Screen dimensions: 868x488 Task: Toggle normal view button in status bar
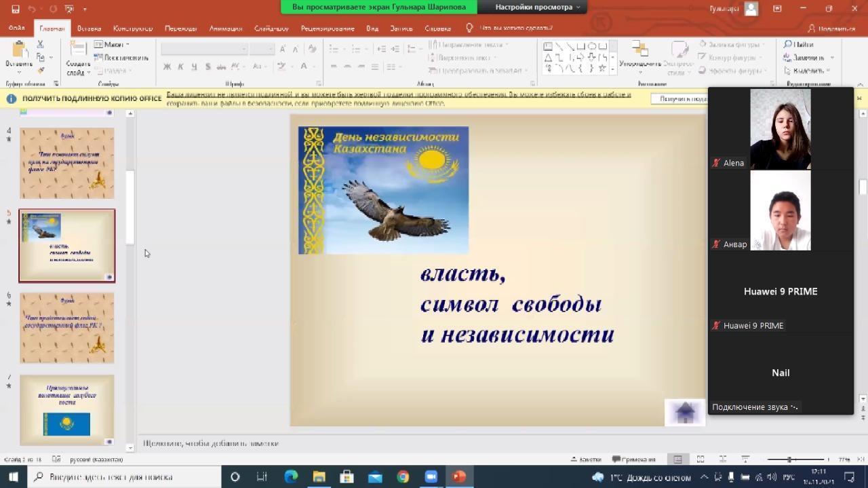click(677, 459)
